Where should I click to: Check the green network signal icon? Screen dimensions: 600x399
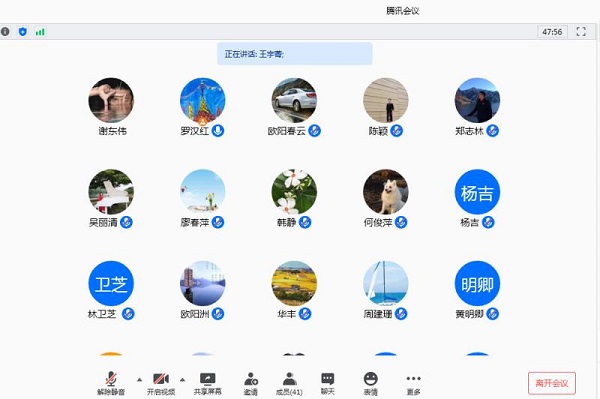40,32
